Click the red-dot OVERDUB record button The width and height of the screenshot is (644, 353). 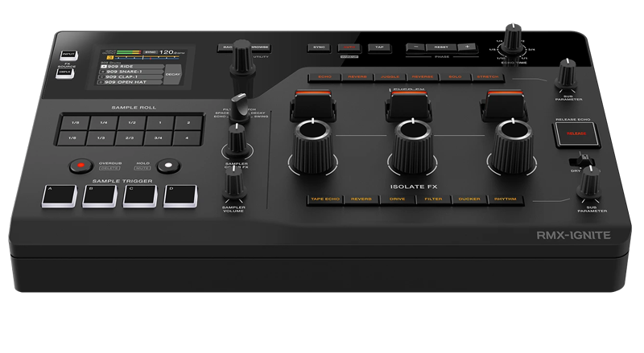[x=81, y=166]
